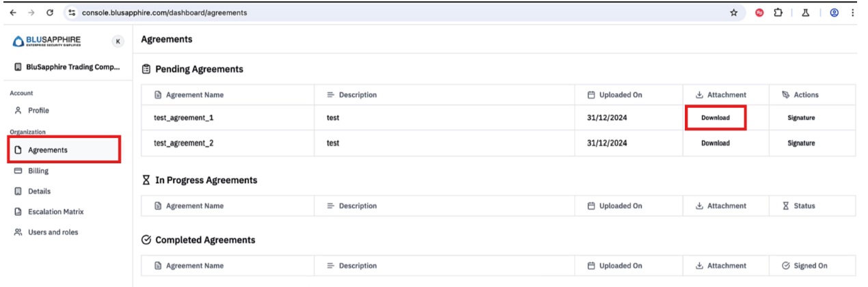The image size is (868, 287).
Task: Open the Escalation Matrix page
Action: (55, 212)
